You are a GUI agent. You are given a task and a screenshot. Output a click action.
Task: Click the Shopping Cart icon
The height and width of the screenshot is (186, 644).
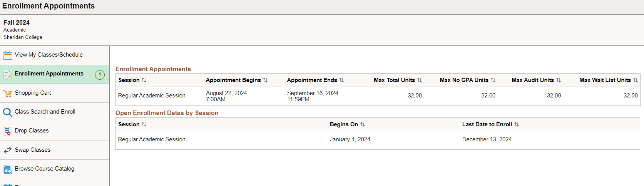click(x=8, y=93)
